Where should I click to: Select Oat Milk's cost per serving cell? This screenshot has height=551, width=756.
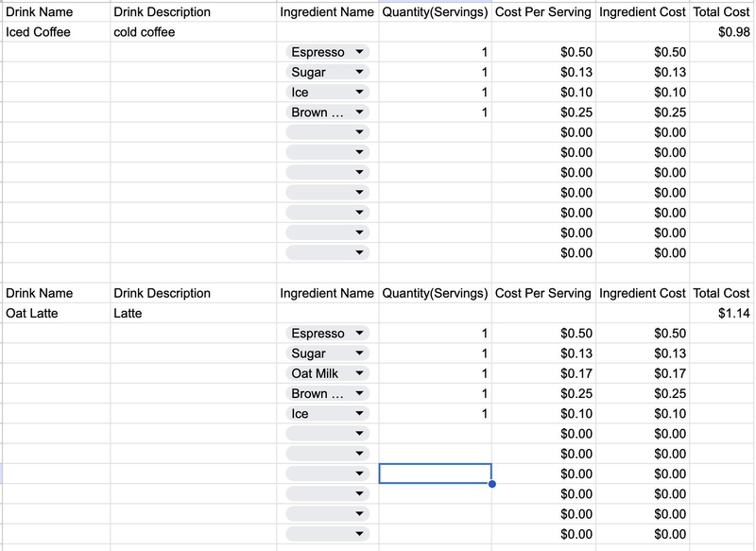543,373
